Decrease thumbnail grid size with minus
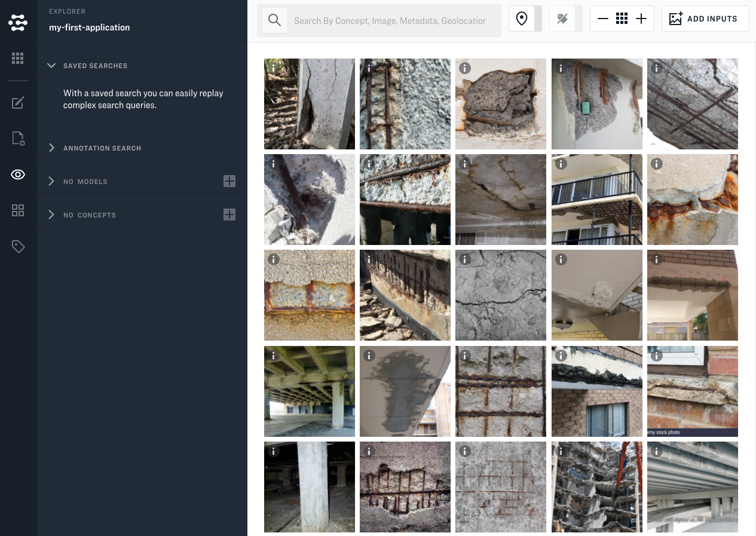Screen dimensions: 756x536 [x=603, y=19]
